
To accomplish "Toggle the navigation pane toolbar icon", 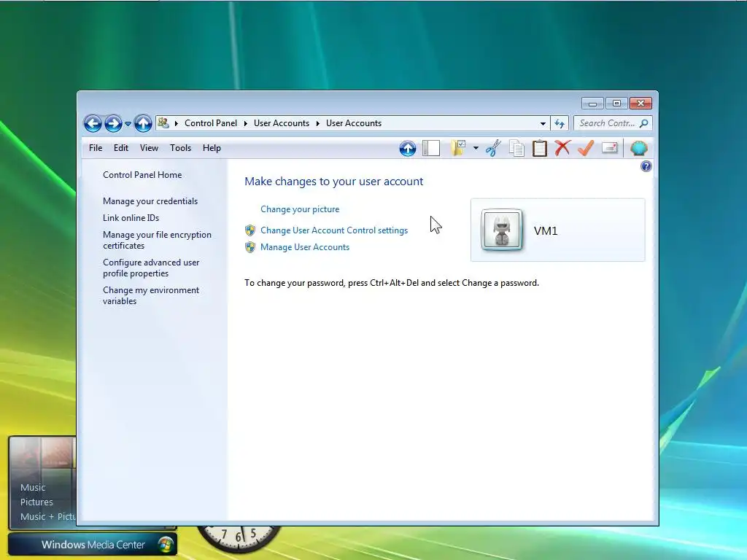I will click(431, 148).
